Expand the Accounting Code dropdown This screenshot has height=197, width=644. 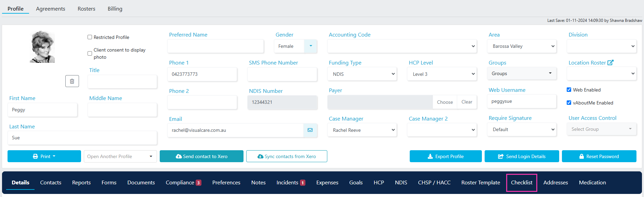(x=402, y=46)
